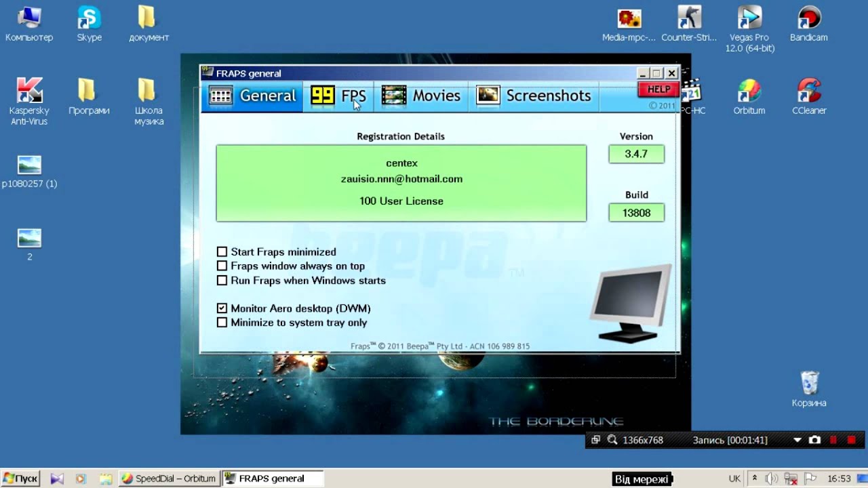Screen dimensions: 868x488
Task: Check Run Fraps when Windows starts
Action: 222,281
